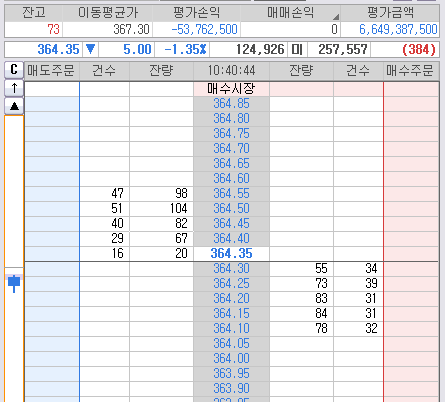Click price 364.50 in the ladder
Image resolution: width=445 pixels, height=402 pixels.
pyautogui.click(x=231, y=209)
